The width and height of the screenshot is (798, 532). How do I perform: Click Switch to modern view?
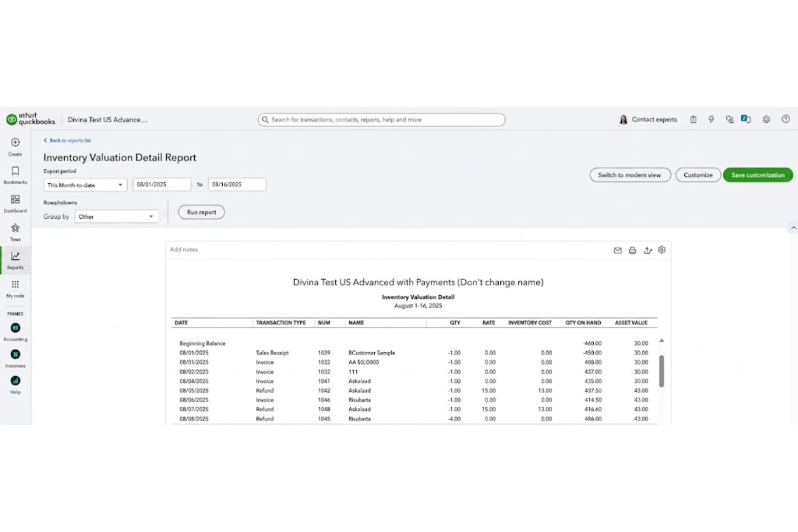point(630,175)
